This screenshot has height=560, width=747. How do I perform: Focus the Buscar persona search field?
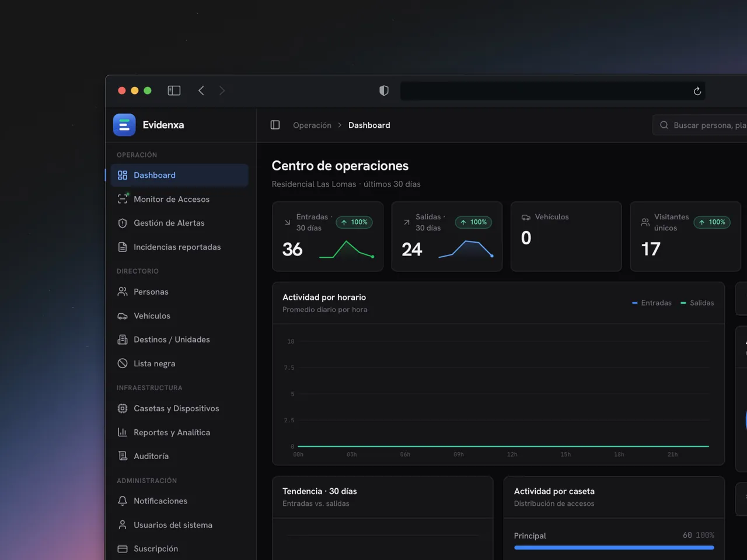[700, 125]
